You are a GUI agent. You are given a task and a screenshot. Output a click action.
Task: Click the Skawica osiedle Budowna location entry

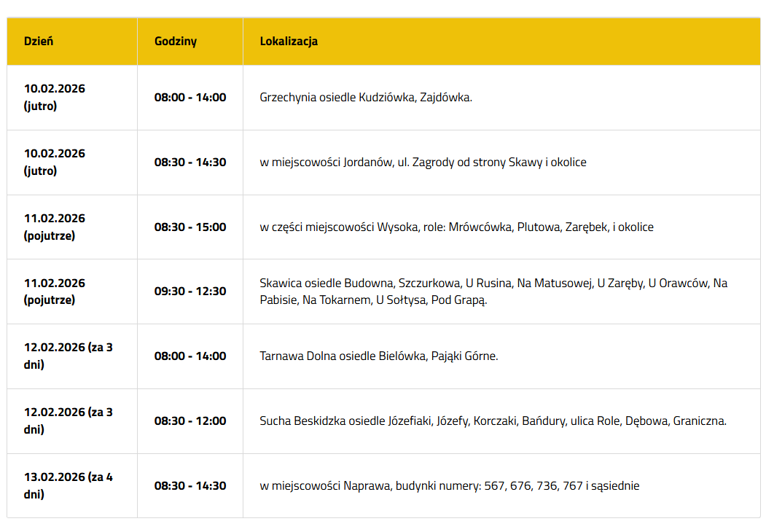pos(493,292)
